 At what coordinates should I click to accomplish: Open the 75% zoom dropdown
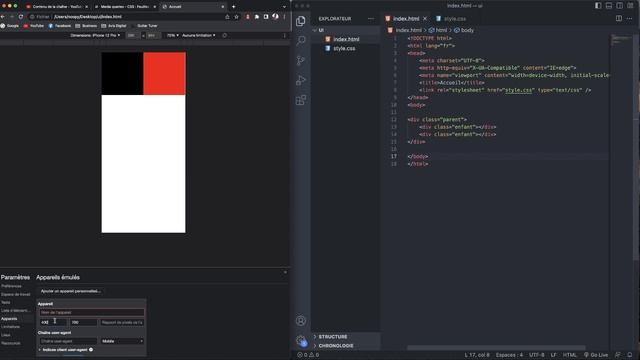point(172,36)
